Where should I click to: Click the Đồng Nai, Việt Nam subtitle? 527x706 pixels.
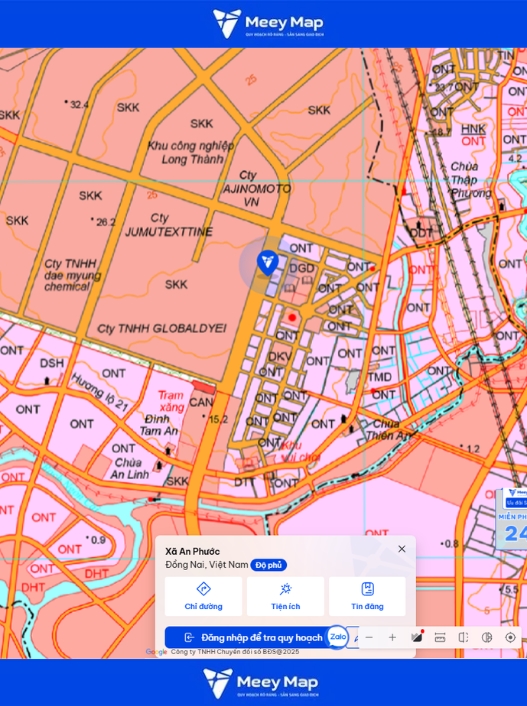point(207,565)
